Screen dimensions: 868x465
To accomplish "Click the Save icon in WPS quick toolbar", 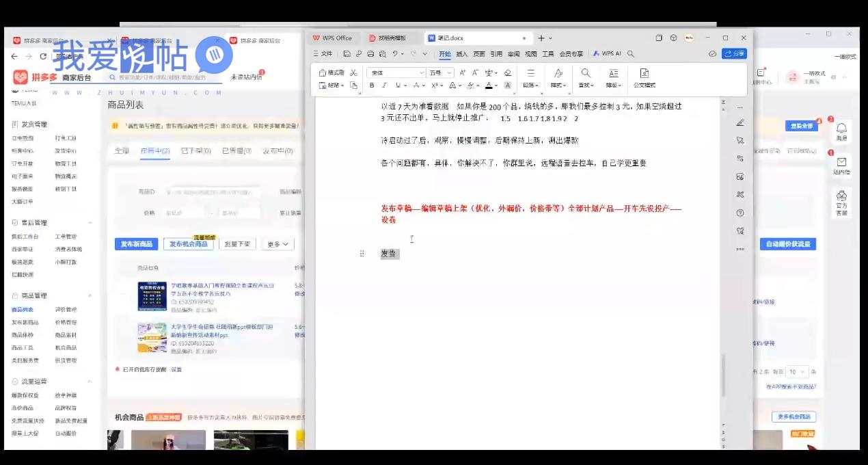I will tap(347, 53).
